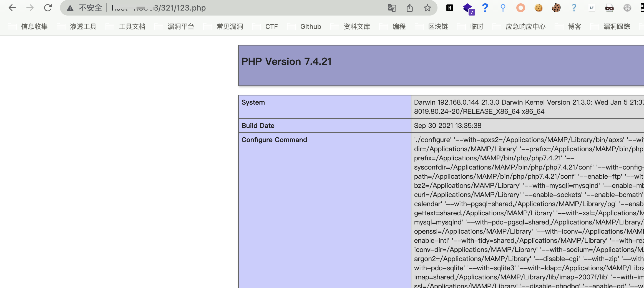Click the Sep 30 2021 13:35:38 value
The height and width of the screenshot is (288, 644).
448,126
